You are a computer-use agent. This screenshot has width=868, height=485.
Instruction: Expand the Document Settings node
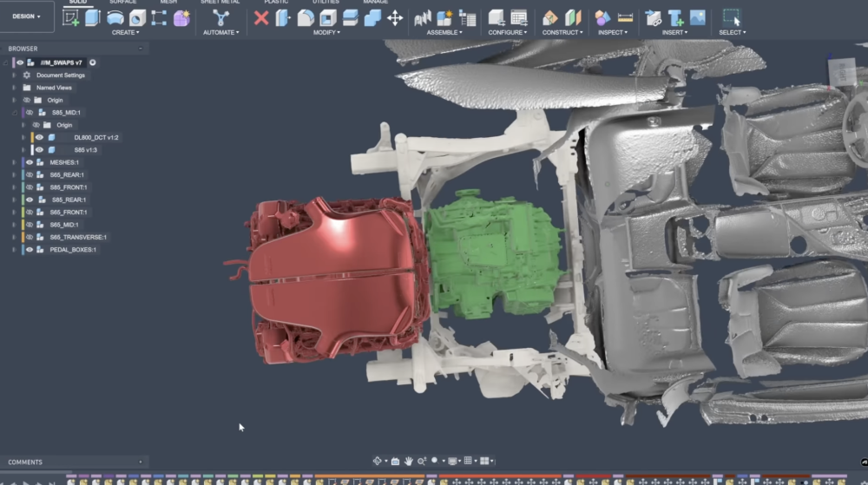tap(13, 75)
